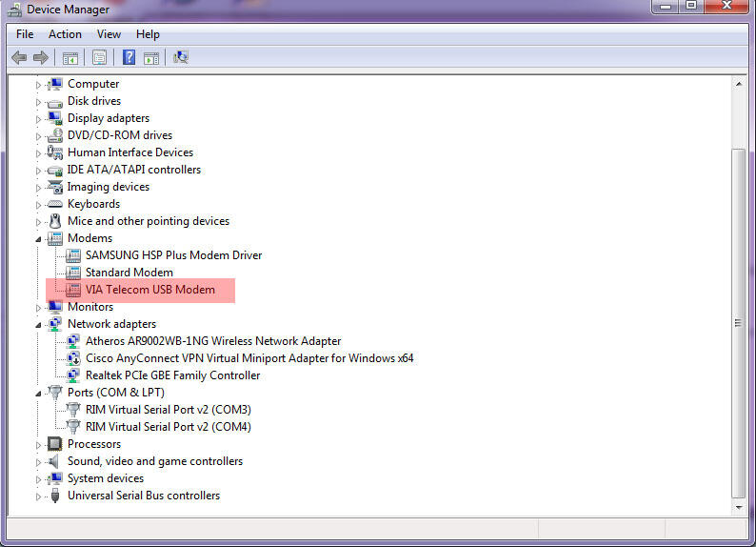
Task: Click the Atheros wireless adapter device icon
Action: pos(73,341)
